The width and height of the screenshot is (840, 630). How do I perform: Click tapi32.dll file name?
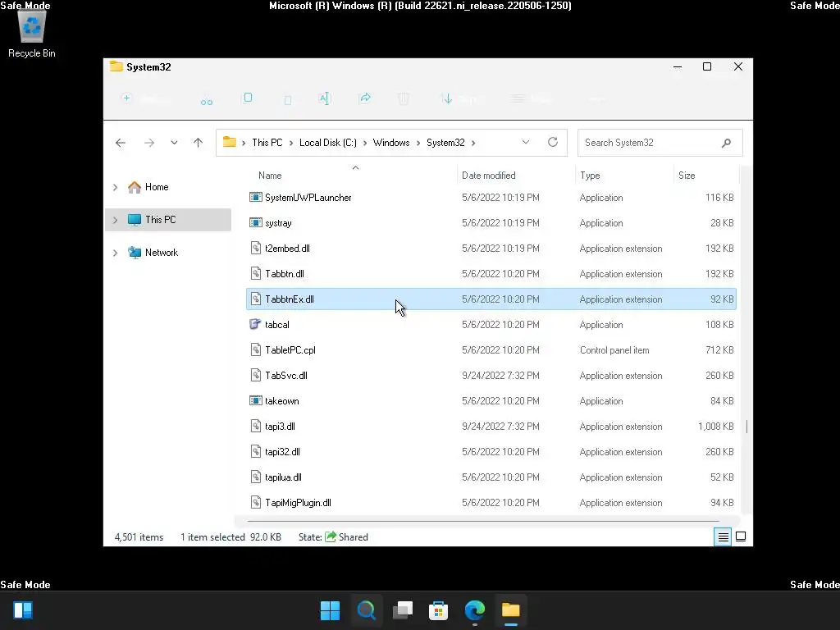click(282, 452)
